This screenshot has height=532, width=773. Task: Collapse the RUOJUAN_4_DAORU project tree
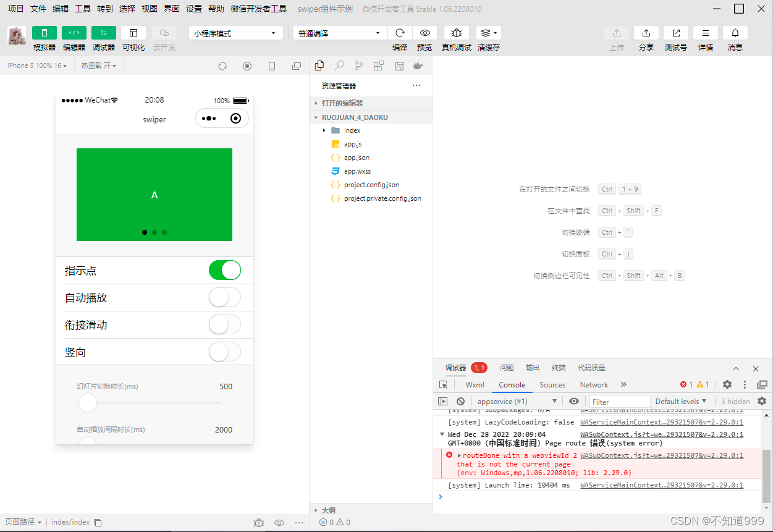click(x=371, y=117)
